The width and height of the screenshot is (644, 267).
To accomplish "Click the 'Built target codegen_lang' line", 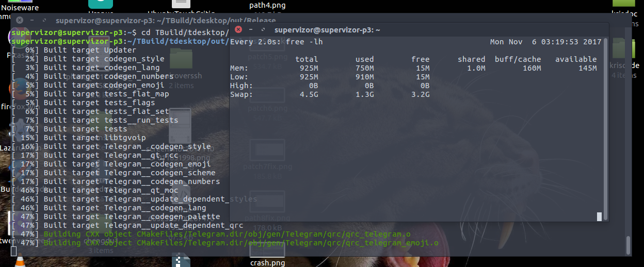I will point(86,68).
